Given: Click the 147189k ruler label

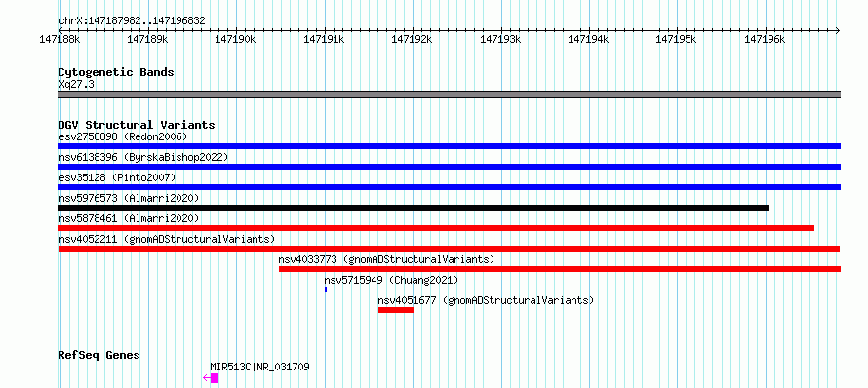Looking at the screenshot, I should 148,39.
